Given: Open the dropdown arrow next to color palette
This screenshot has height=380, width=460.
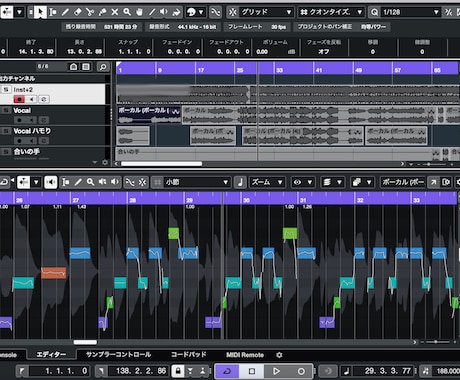Looking at the screenshot, I should 201,12.
